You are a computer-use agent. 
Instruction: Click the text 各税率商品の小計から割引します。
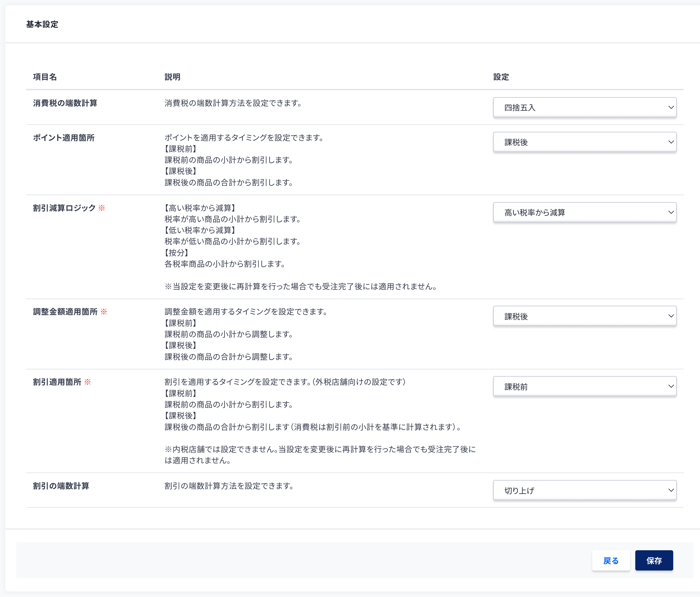pos(225,264)
